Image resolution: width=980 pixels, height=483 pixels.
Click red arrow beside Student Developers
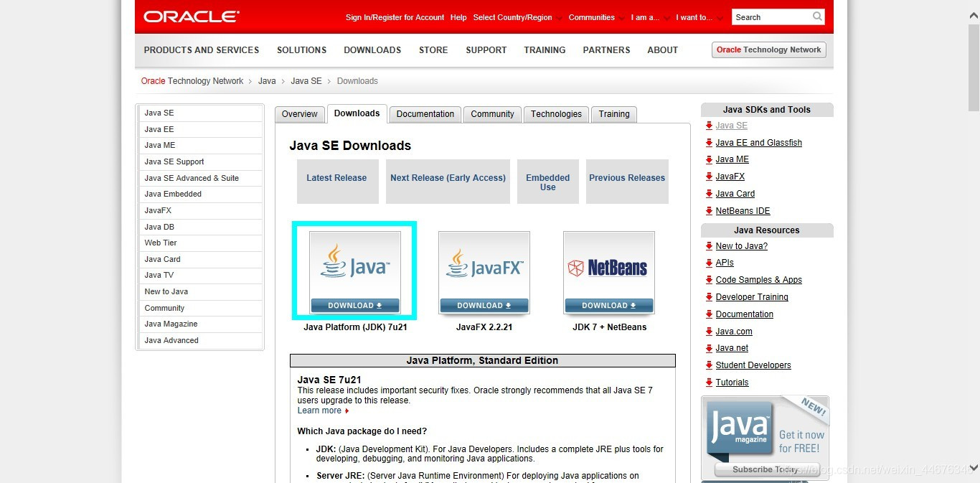coord(709,365)
